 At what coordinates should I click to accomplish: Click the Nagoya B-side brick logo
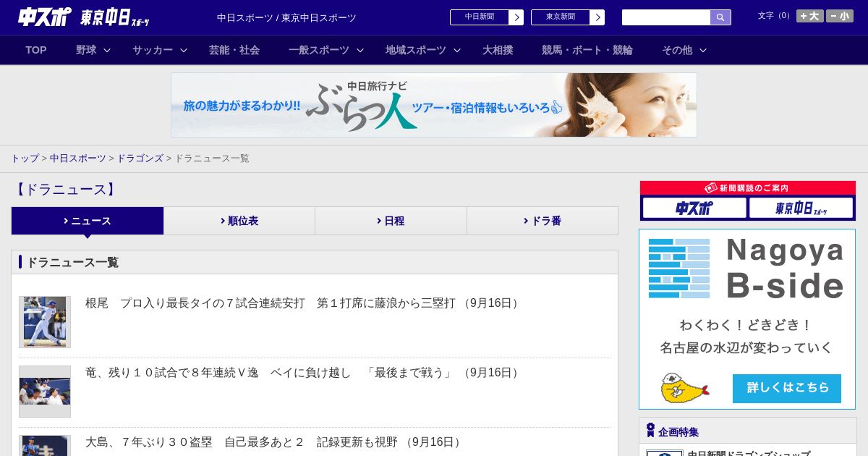679,269
